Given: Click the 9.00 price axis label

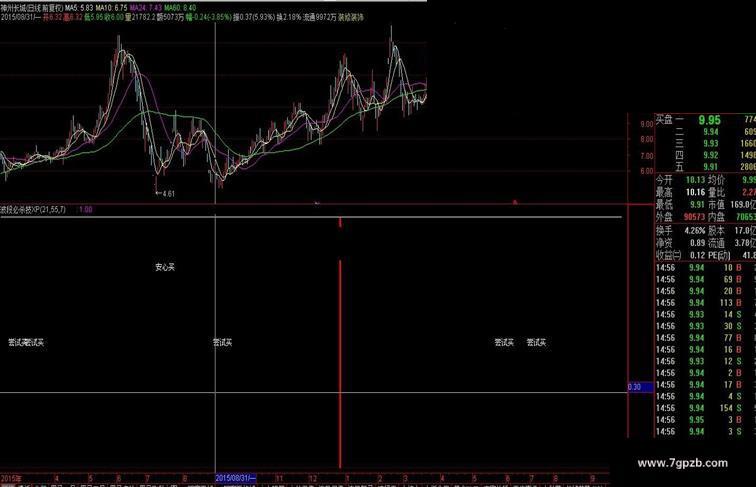Looking at the screenshot, I should tap(646, 124).
